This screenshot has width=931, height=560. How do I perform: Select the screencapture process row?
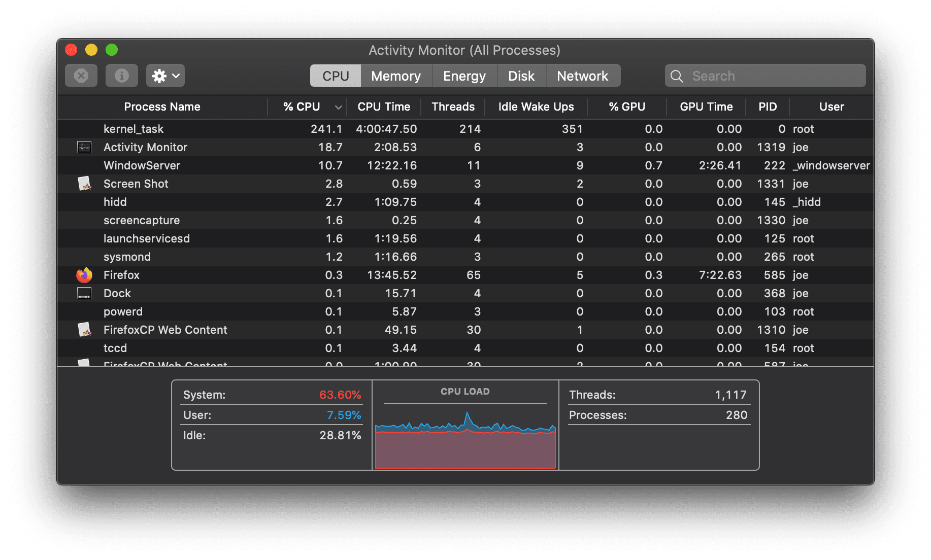pos(465,220)
